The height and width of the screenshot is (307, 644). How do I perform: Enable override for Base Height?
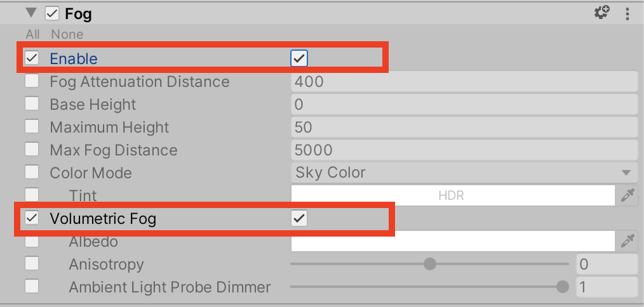click(x=32, y=104)
